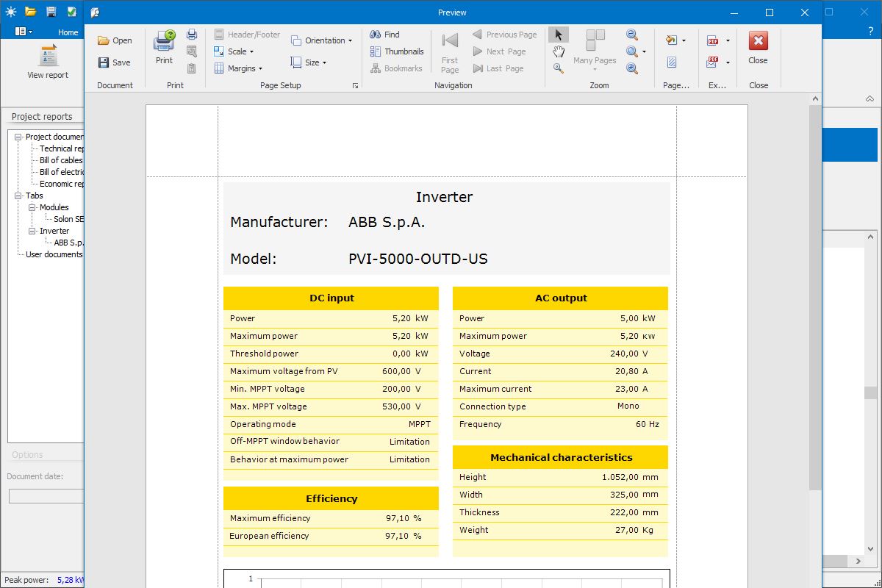Switch to the Home ribbon tab
Screen dimensions: 882x588
coord(68,32)
